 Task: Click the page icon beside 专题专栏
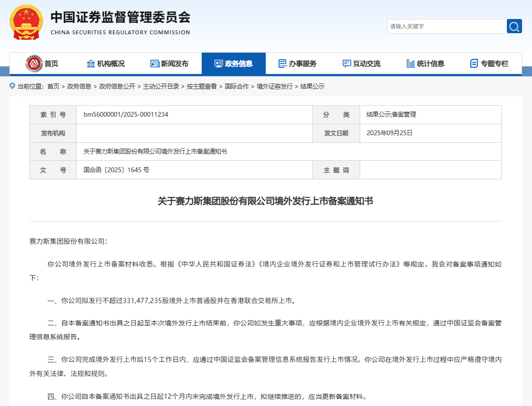click(x=474, y=64)
